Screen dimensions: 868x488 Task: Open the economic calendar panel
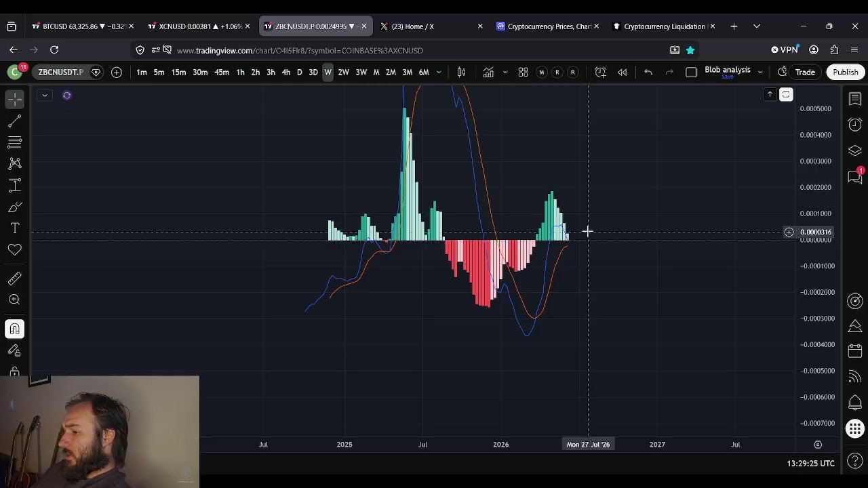(855, 351)
